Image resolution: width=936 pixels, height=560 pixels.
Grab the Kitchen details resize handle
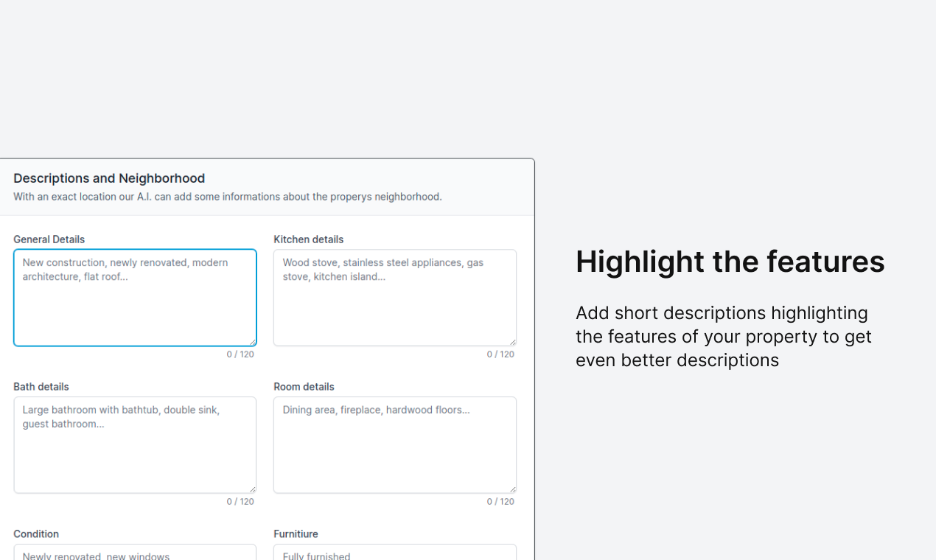(x=512, y=341)
